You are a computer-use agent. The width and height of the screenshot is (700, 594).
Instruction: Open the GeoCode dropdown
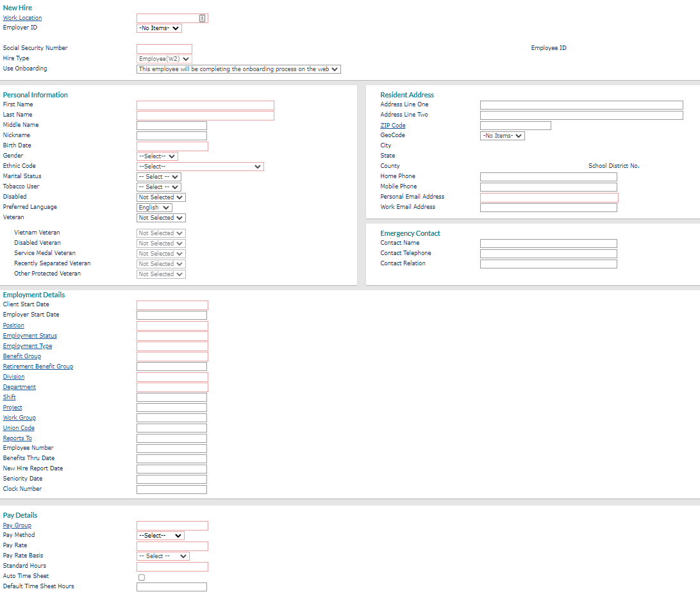pyautogui.click(x=502, y=135)
